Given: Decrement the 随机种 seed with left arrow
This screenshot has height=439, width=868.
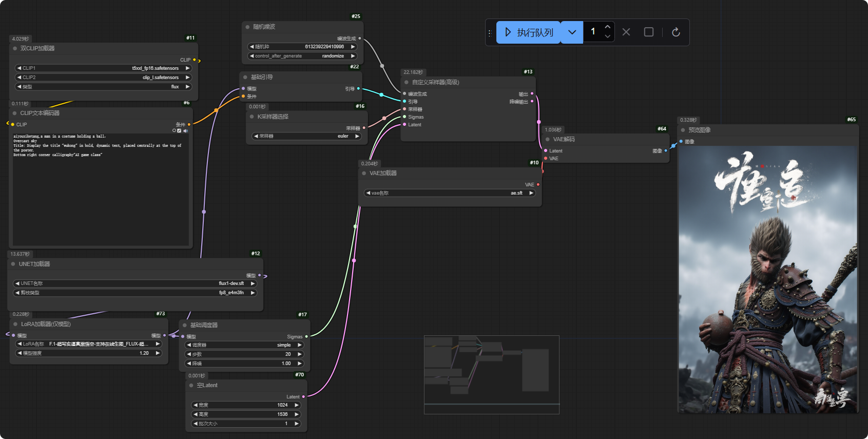Looking at the screenshot, I should click(x=252, y=47).
